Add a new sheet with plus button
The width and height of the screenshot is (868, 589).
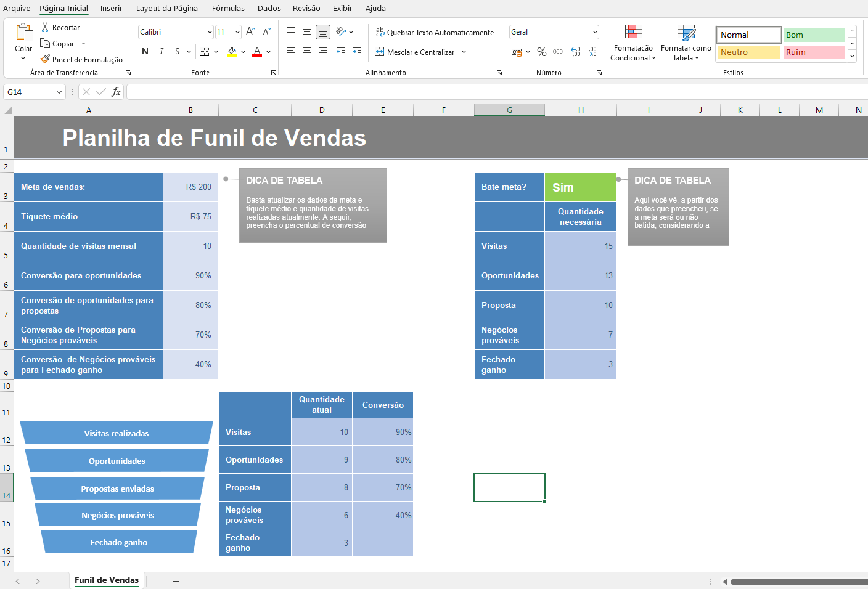(176, 581)
